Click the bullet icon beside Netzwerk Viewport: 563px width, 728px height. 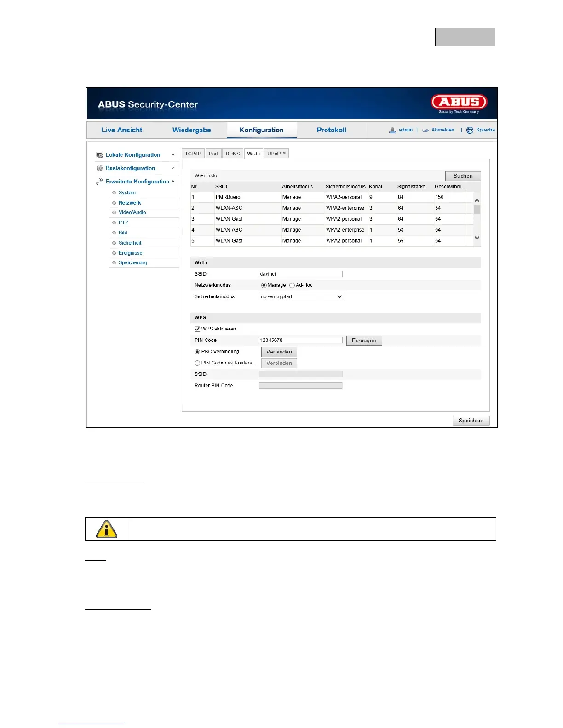114,203
